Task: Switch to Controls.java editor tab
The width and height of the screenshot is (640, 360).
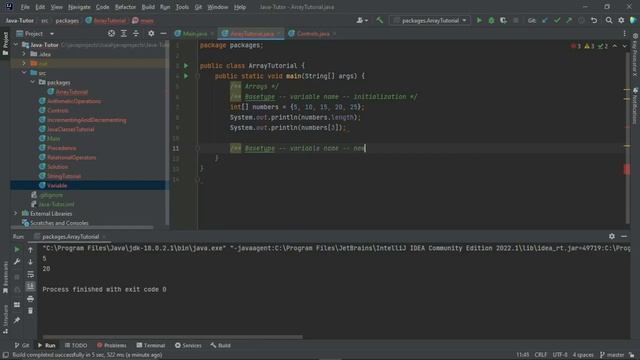Action: tap(312, 33)
